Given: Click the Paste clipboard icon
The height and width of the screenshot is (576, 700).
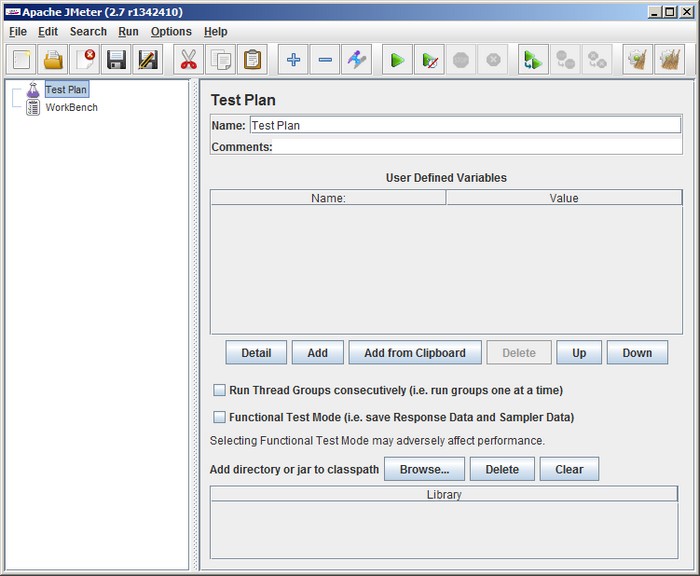Looking at the screenshot, I should click(252, 59).
